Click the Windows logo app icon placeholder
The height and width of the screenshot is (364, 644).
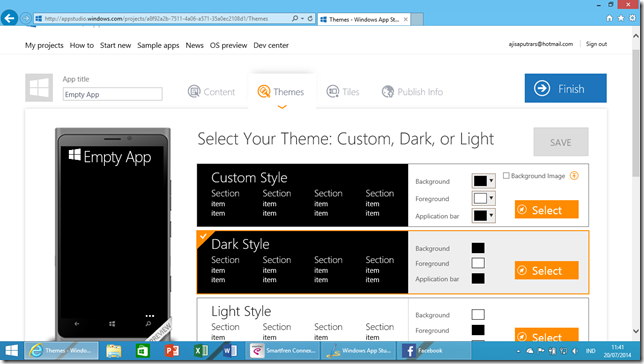point(39,88)
